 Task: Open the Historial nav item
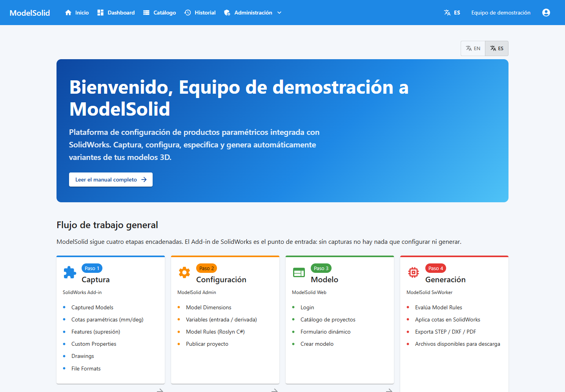[200, 13]
